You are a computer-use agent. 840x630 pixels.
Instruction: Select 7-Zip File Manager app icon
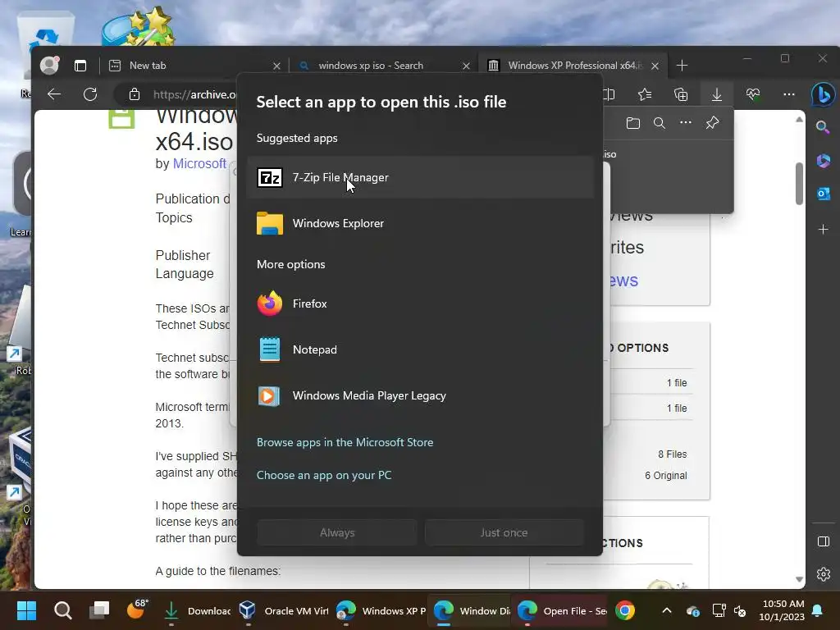[269, 177]
